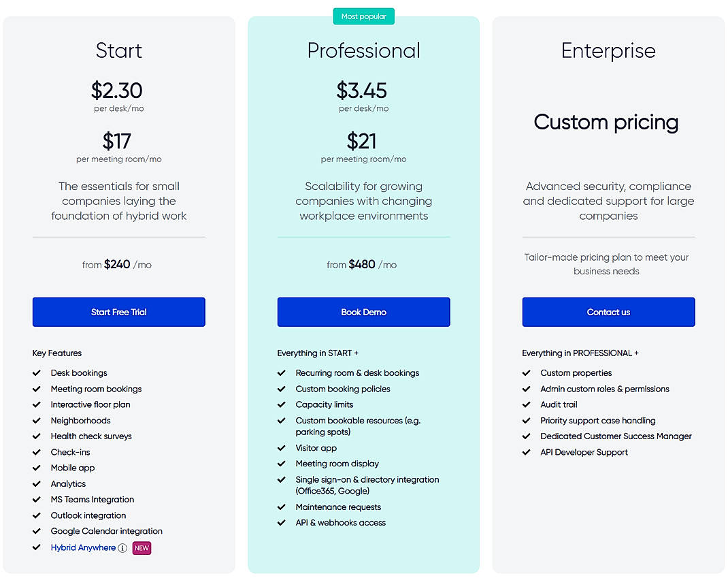Click the NEW badge next to Hybrid Anywhere
728x578 pixels.
pyautogui.click(x=142, y=547)
